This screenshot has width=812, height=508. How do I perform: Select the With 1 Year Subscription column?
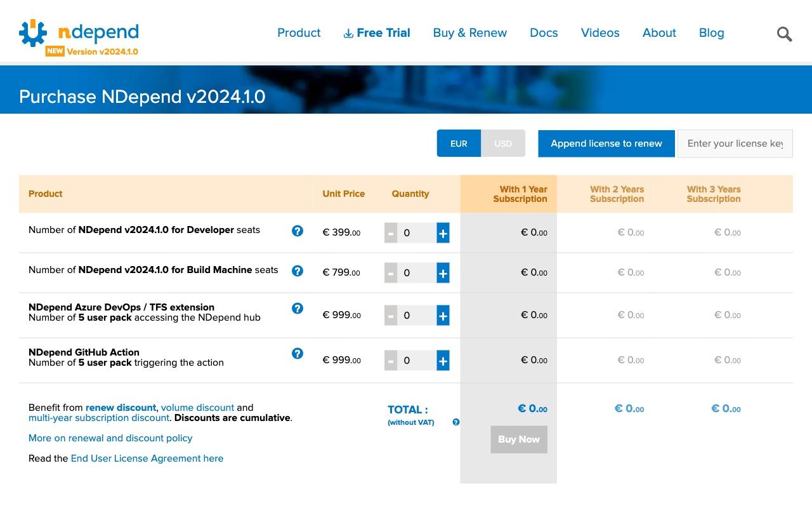(x=509, y=194)
